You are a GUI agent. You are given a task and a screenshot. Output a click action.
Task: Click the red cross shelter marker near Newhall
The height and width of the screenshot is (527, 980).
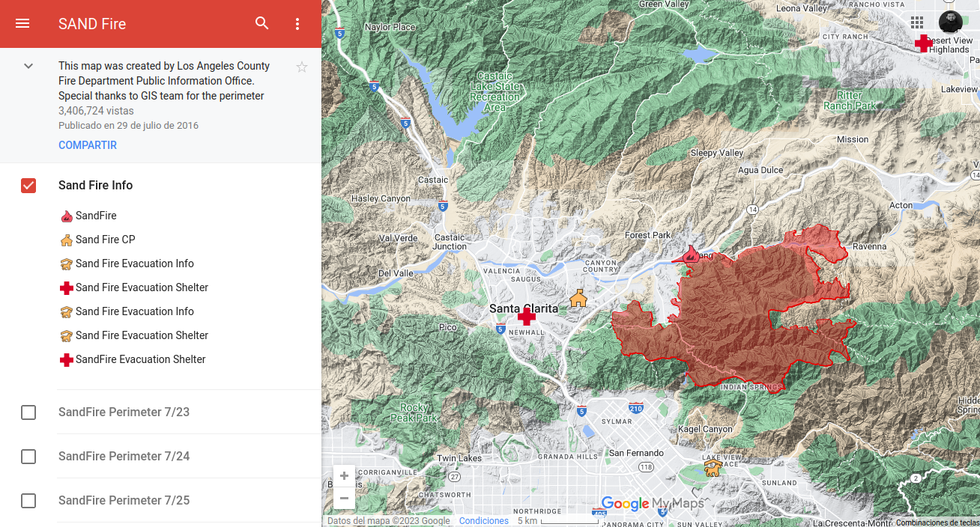(x=527, y=317)
